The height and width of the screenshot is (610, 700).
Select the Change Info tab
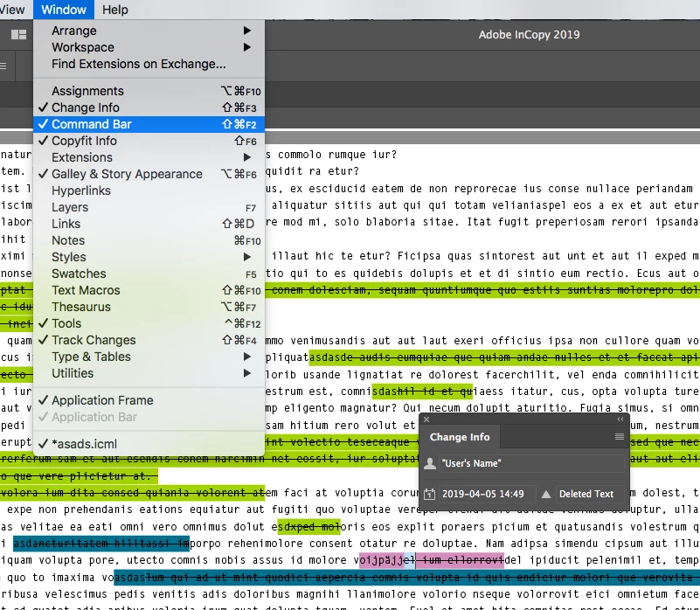click(x=460, y=437)
